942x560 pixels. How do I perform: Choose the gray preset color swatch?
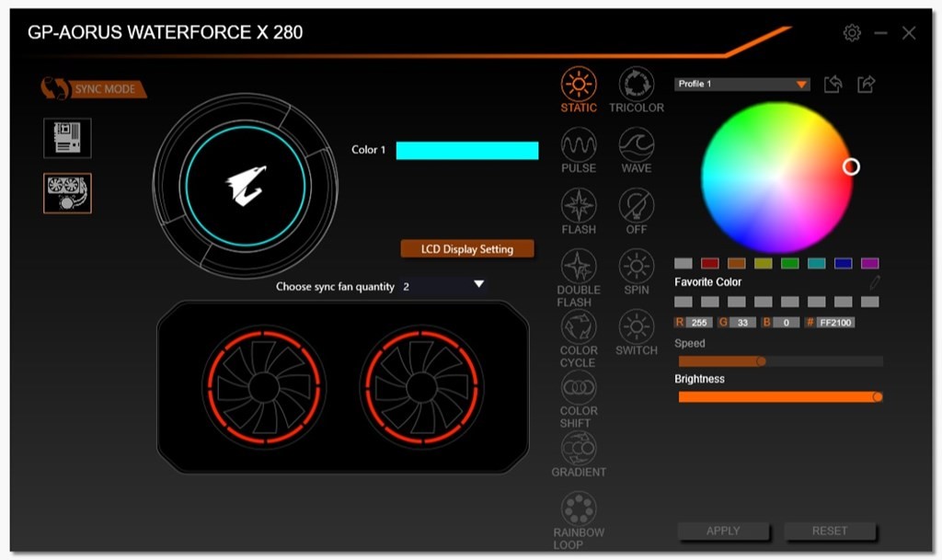(684, 263)
